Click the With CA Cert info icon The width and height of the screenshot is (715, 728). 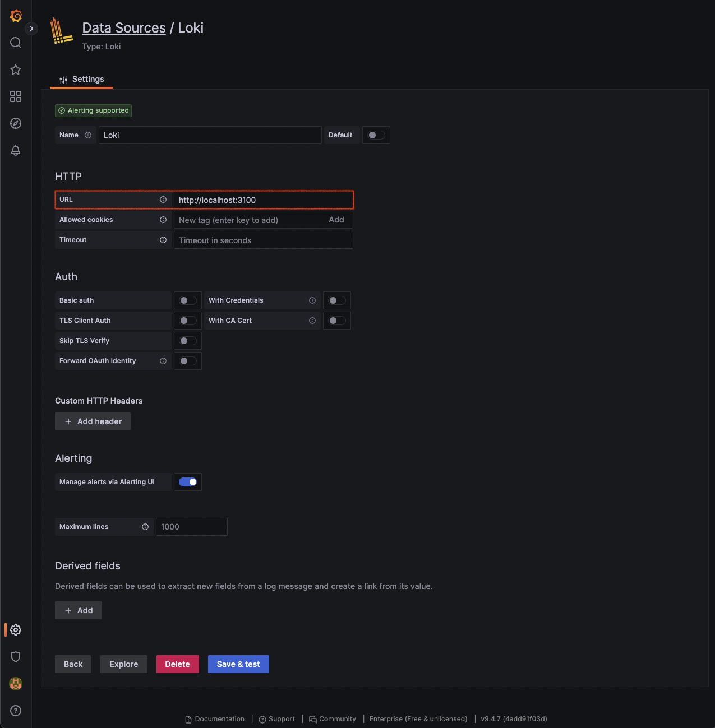point(312,321)
